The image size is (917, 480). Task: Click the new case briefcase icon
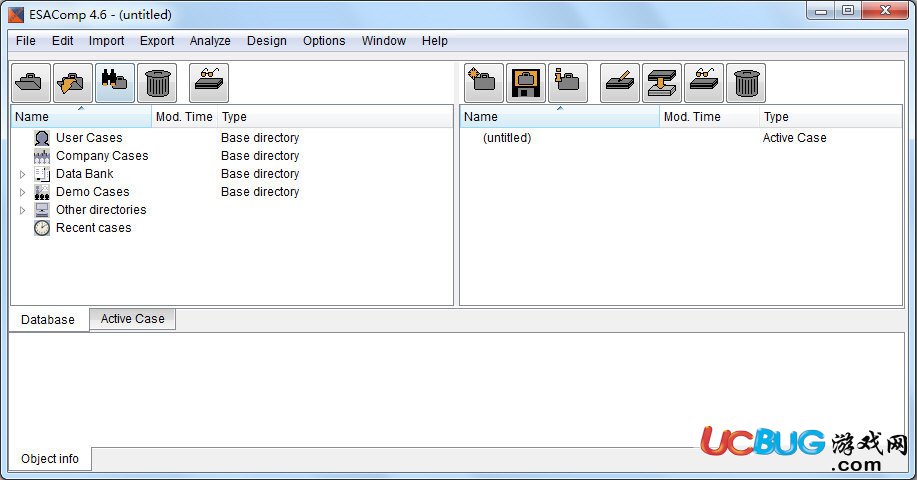point(484,83)
